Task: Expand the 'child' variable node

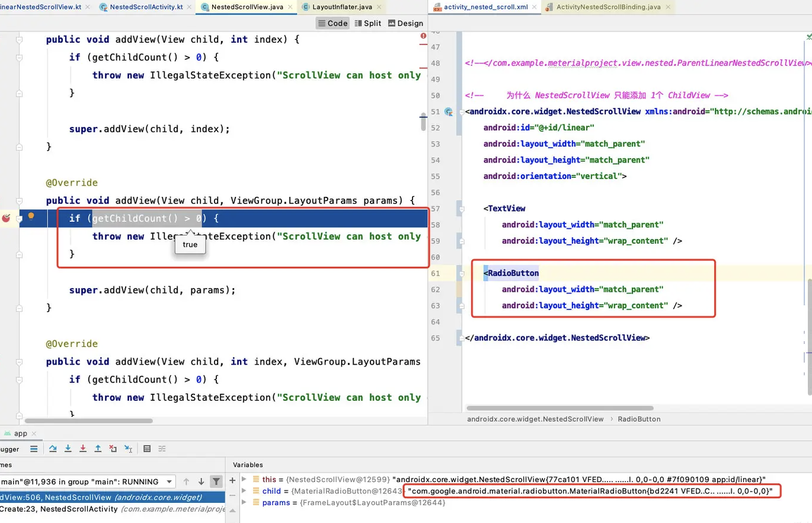Action: (244, 491)
